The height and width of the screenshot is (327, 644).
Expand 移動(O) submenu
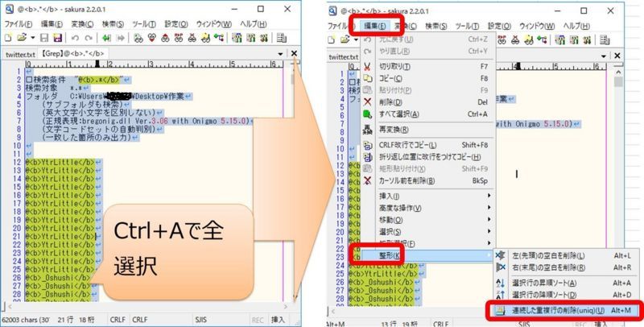point(428,220)
